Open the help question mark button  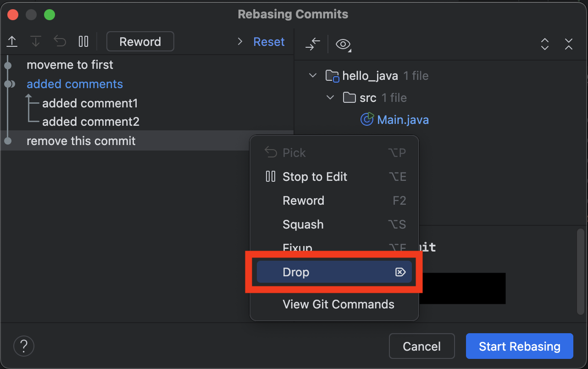pos(24,346)
